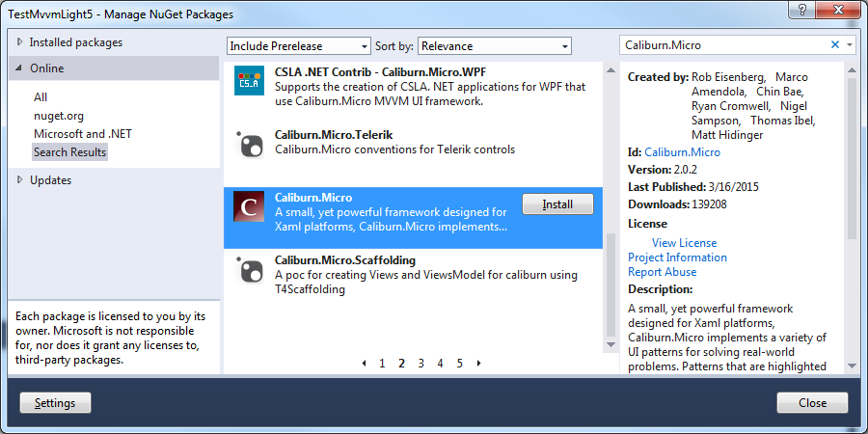This screenshot has height=434, width=868.
Task: Open Project Information link
Action: pyautogui.click(x=677, y=258)
